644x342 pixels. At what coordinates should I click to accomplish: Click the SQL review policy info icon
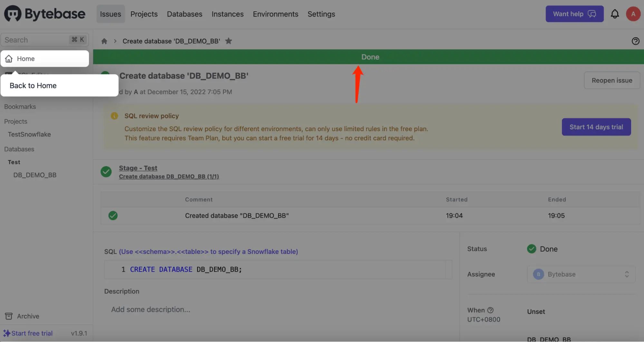point(114,116)
